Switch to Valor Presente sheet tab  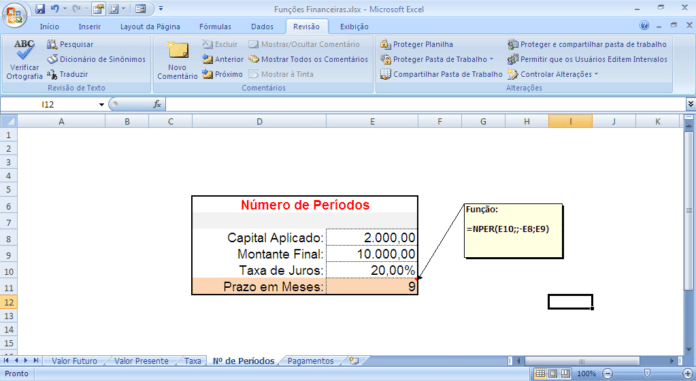[141, 361]
